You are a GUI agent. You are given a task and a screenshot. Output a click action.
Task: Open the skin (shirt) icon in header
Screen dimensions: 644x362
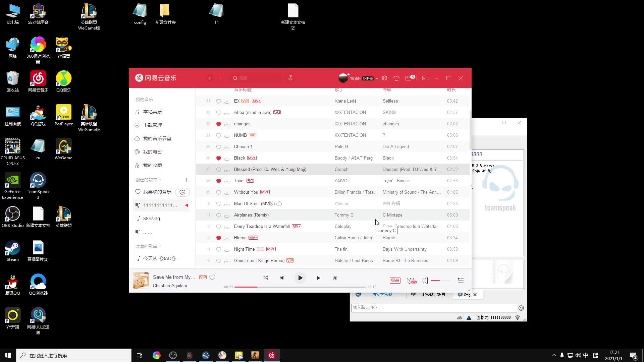[396, 78]
